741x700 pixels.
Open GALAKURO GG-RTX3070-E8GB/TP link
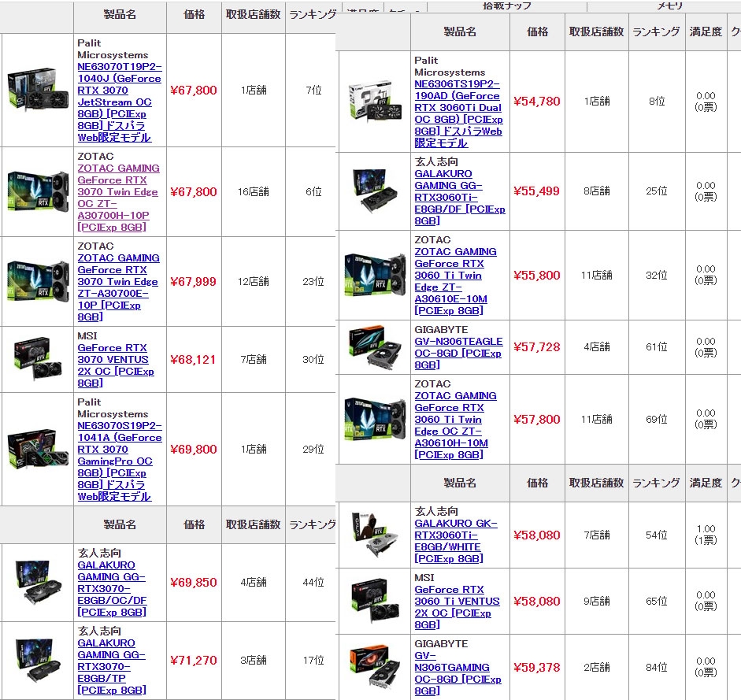pos(112,666)
